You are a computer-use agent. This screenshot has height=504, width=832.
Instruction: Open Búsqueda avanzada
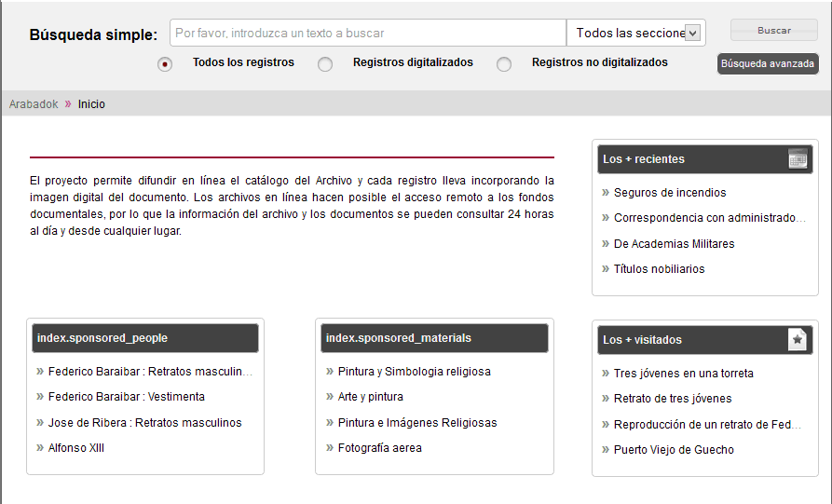[768, 64]
